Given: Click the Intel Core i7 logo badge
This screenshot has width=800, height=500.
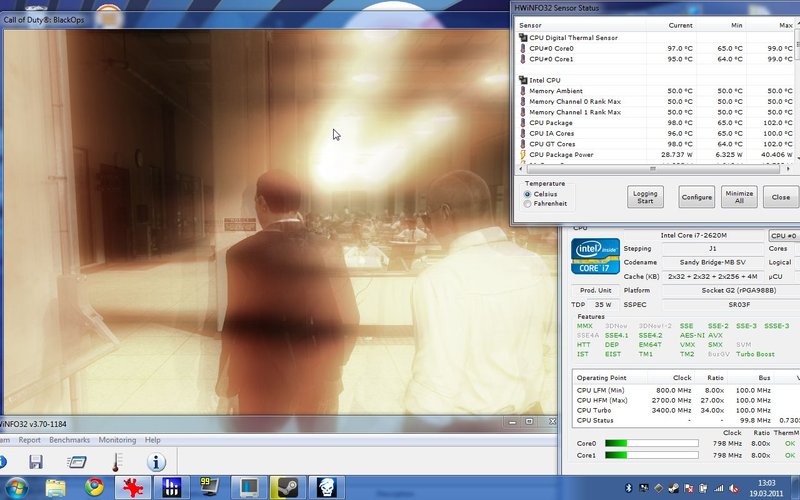Looking at the screenshot, I should (595, 256).
